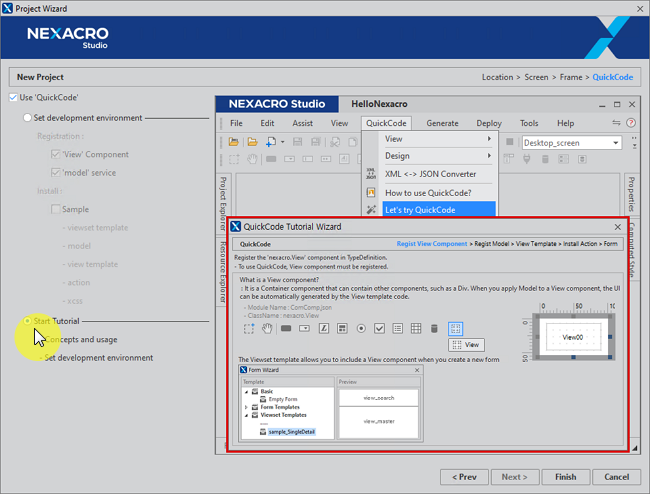This screenshot has height=494, width=650.
Task: Select the Set development environment radio button
Action: [27, 118]
